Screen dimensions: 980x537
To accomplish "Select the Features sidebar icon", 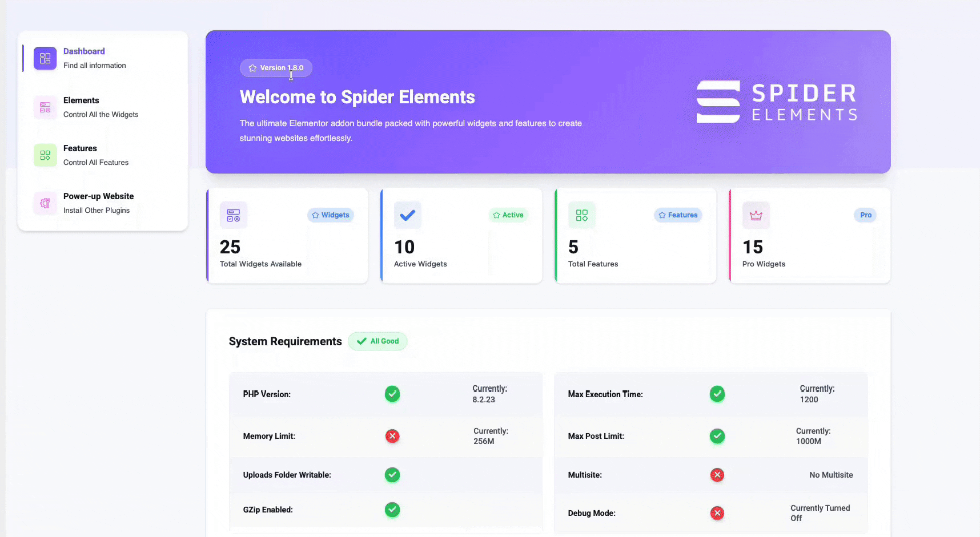I will [45, 155].
